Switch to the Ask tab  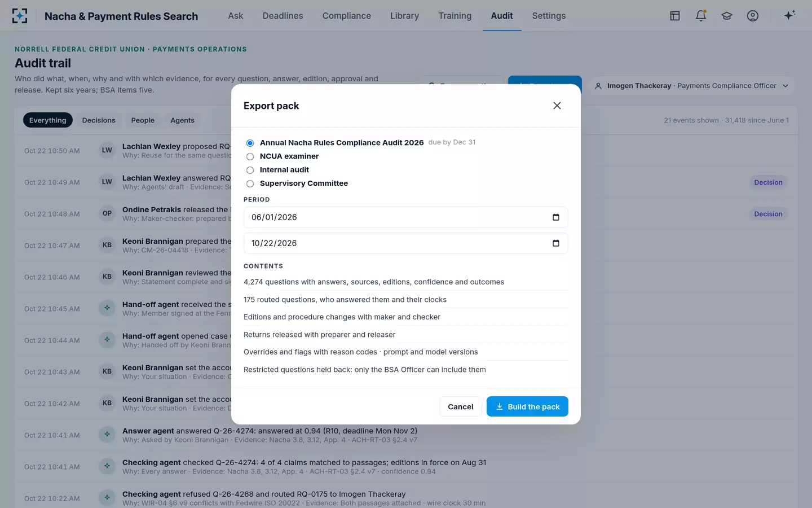click(x=236, y=16)
